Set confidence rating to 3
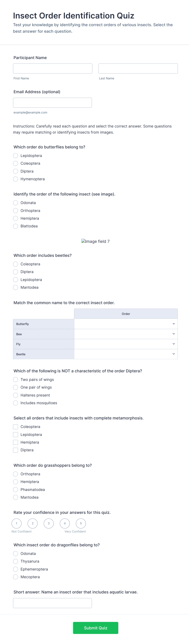The width and height of the screenshot is (189, 644). pos(49,523)
